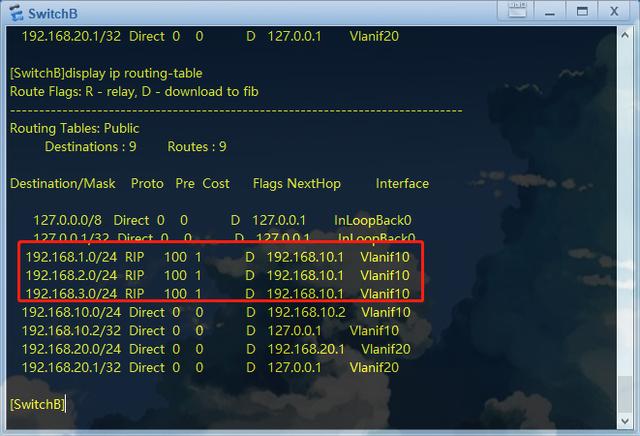640x436 pixels.
Task: Click 192.168.20.1/32 entry at top of terminal
Action: coord(71,36)
